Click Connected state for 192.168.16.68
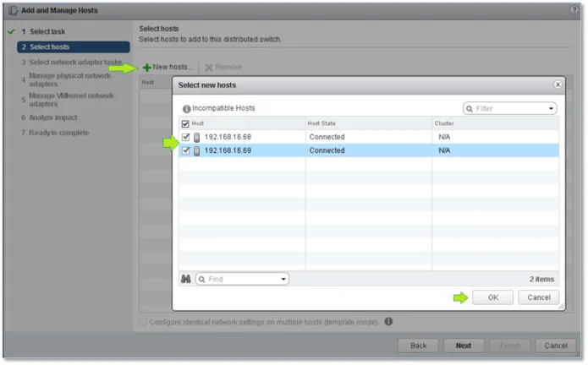Screen dimensions: 588x365 (x=327, y=137)
